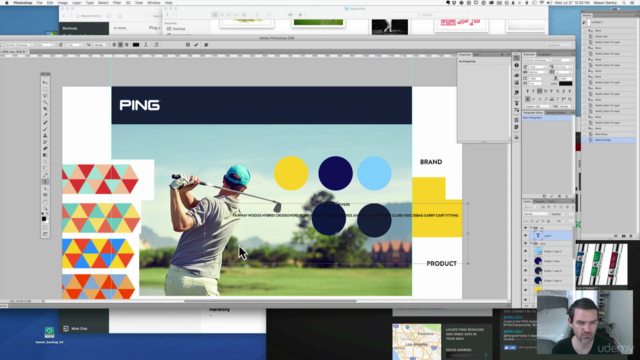Image resolution: width=640 pixels, height=360 pixels.
Task: Delete current state in History panel
Action: (x=631, y=236)
